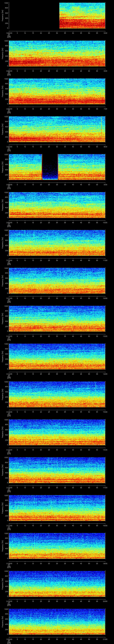
Task: Click the '2:20:00' time axis label
Action: click(9, 639)
